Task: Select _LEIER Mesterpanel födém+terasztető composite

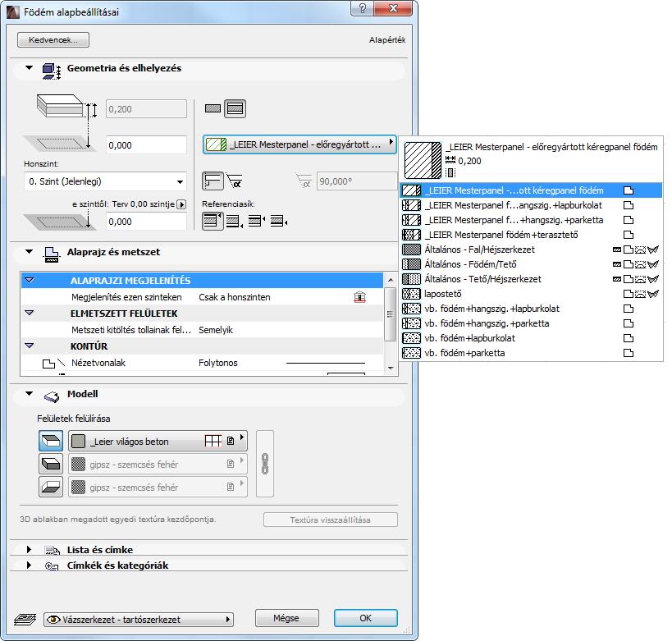Action: (531, 235)
